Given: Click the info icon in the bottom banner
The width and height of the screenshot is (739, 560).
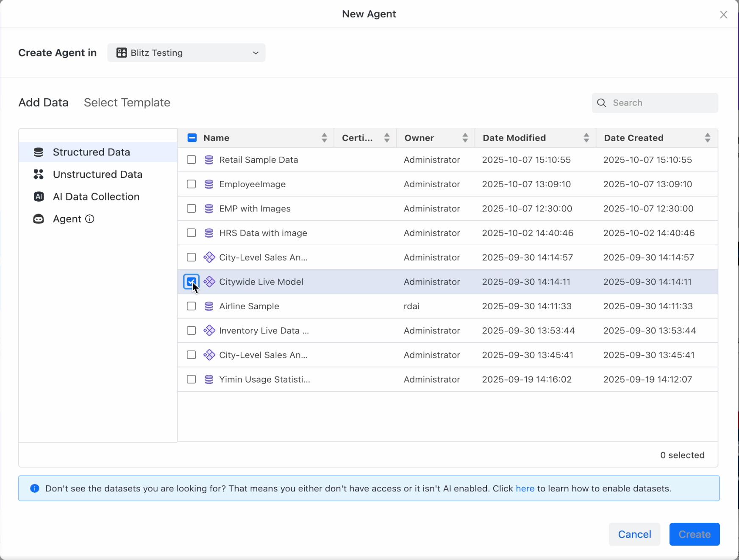Looking at the screenshot, I should (34, 488).
